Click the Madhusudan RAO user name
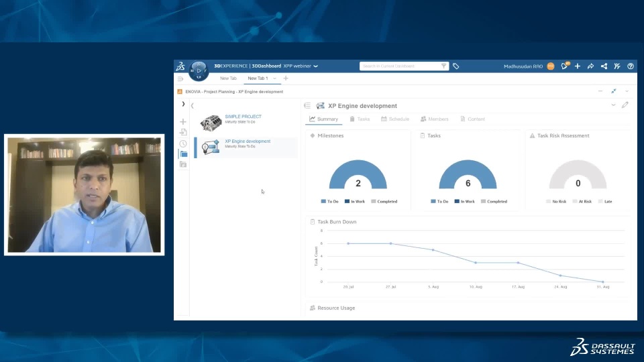 click(523, 66)
